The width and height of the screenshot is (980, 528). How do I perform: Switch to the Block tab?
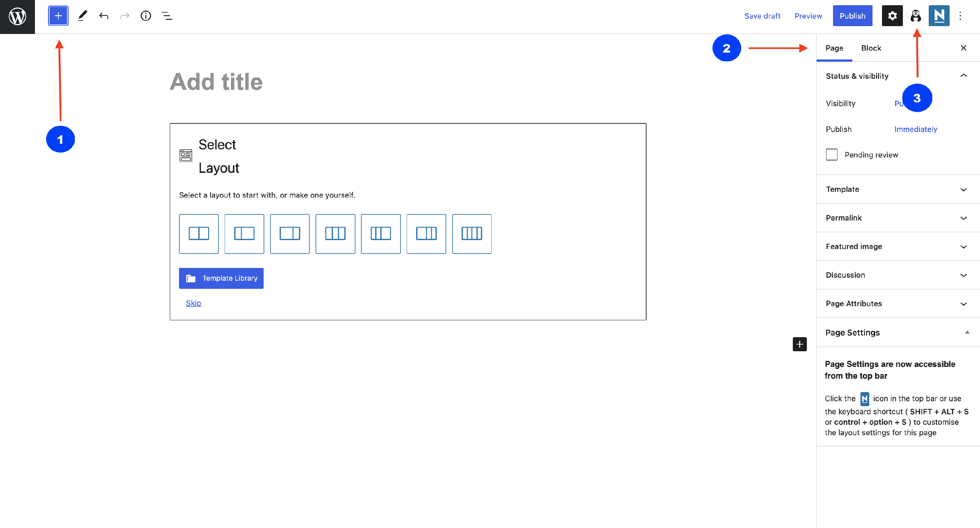click(871, 48)
